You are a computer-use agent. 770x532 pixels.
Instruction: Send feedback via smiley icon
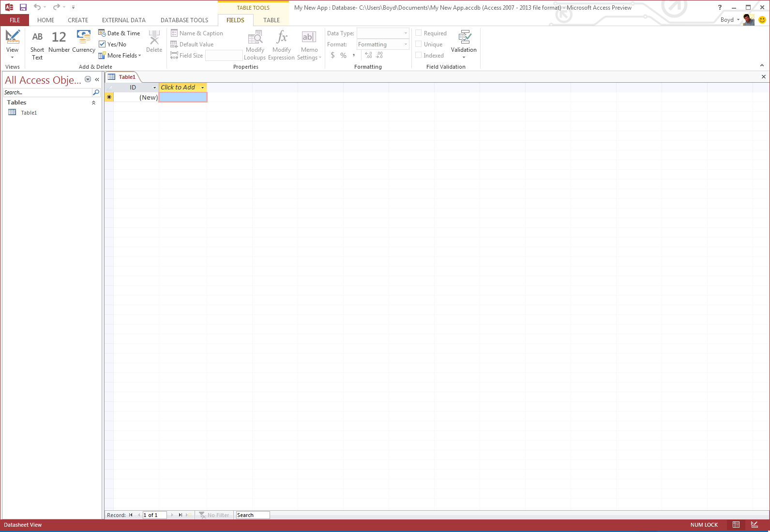pos(762,20)
